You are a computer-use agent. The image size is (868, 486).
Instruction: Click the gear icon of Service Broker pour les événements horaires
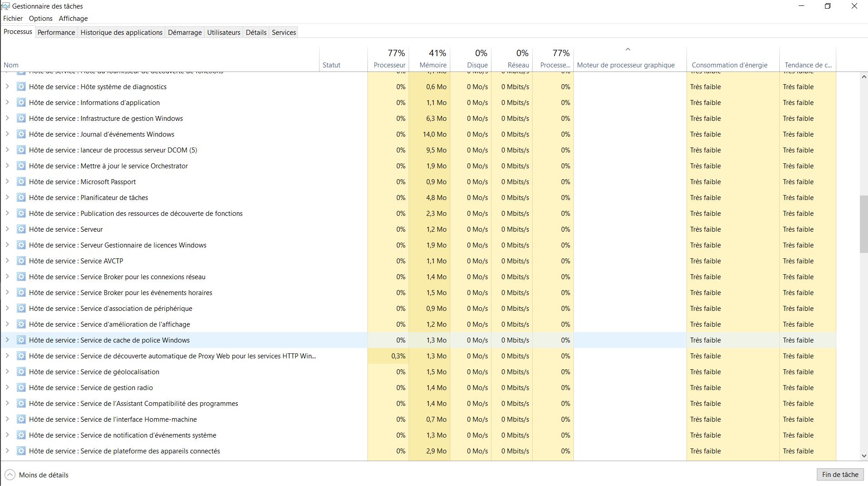[x=21, y=293]
